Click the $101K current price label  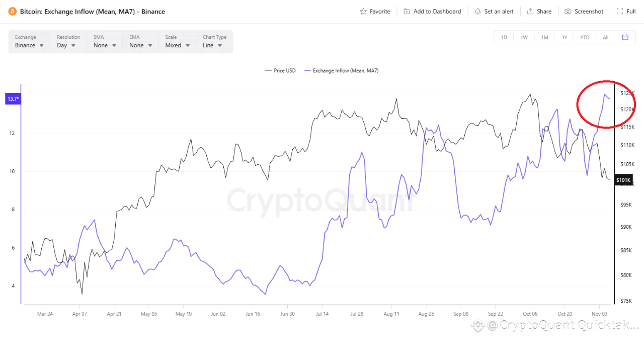coord(623,180)
